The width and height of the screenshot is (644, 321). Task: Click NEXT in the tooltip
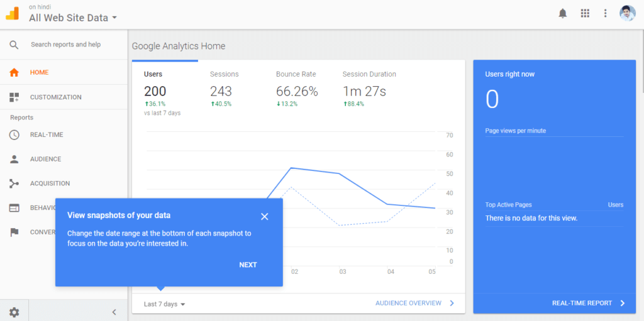tap(248, 264)
